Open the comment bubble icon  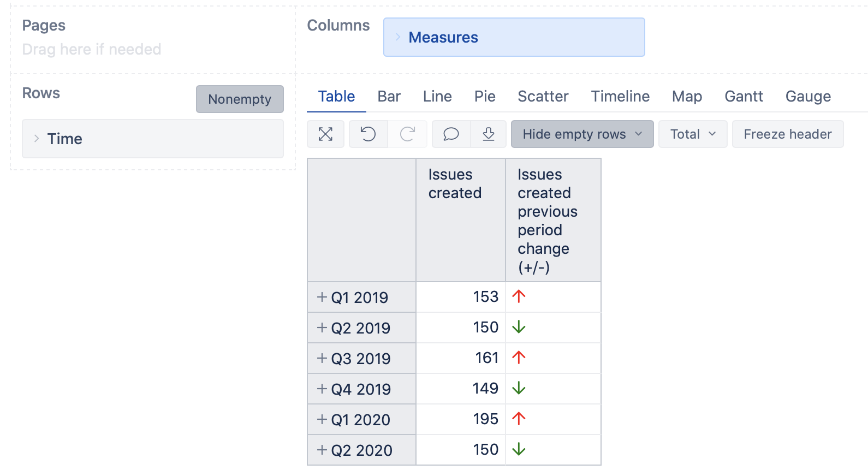[x=451, y=134]
